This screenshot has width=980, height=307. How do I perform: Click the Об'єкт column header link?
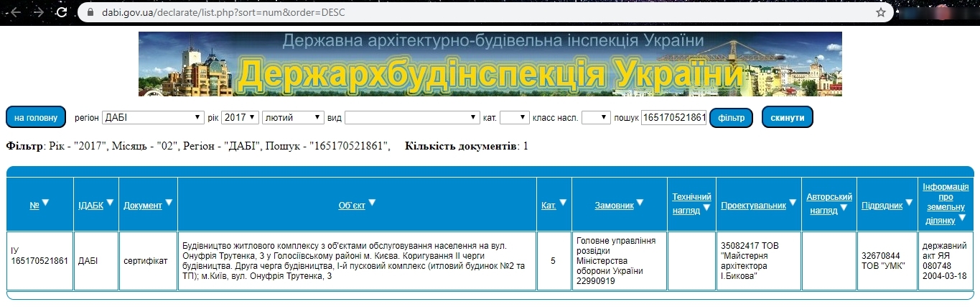352,206
